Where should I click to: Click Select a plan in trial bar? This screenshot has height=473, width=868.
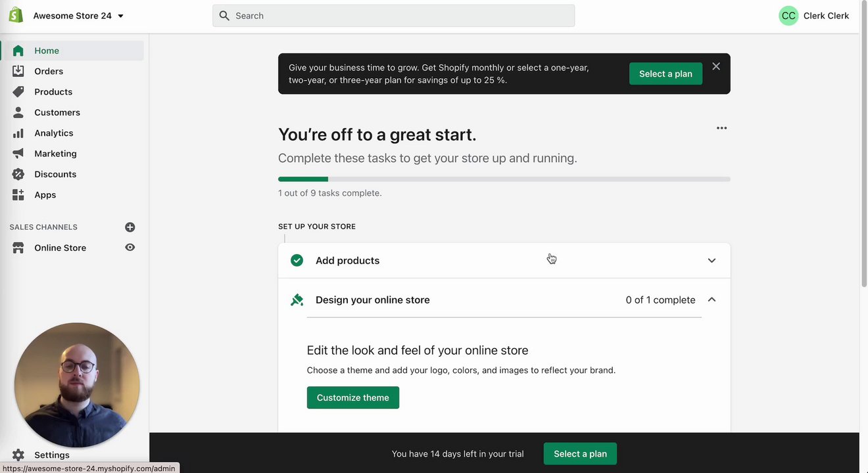(580, 454)
